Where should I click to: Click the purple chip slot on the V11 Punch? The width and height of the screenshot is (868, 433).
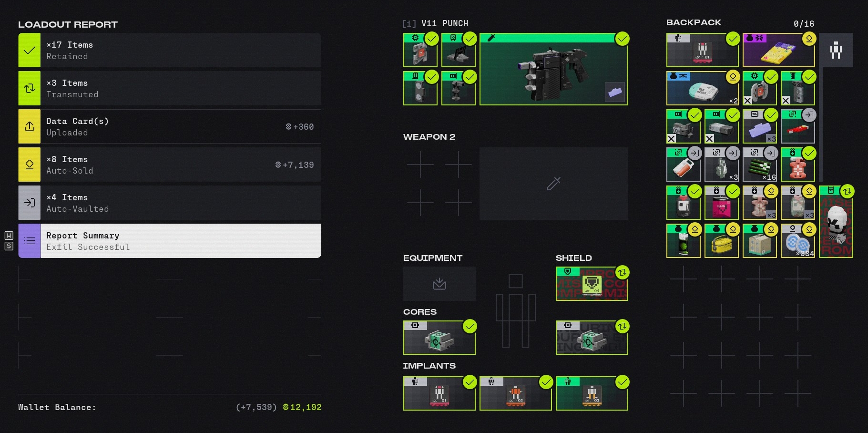[x=615, y=92]
